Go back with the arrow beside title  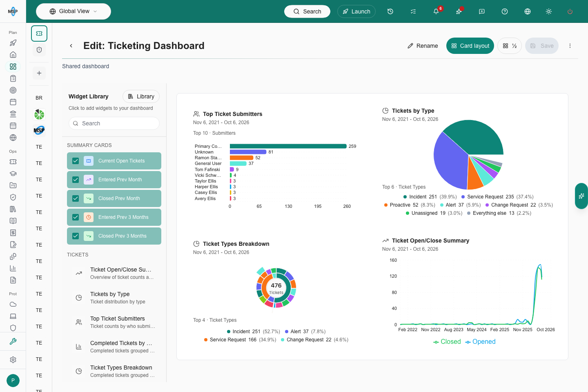71,46
